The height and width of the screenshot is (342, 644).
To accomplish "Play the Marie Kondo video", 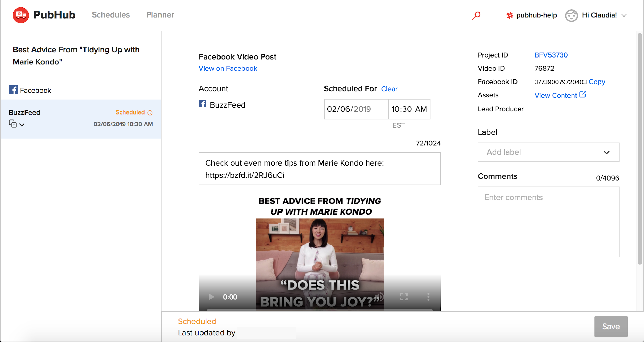I will click(211, 297).
